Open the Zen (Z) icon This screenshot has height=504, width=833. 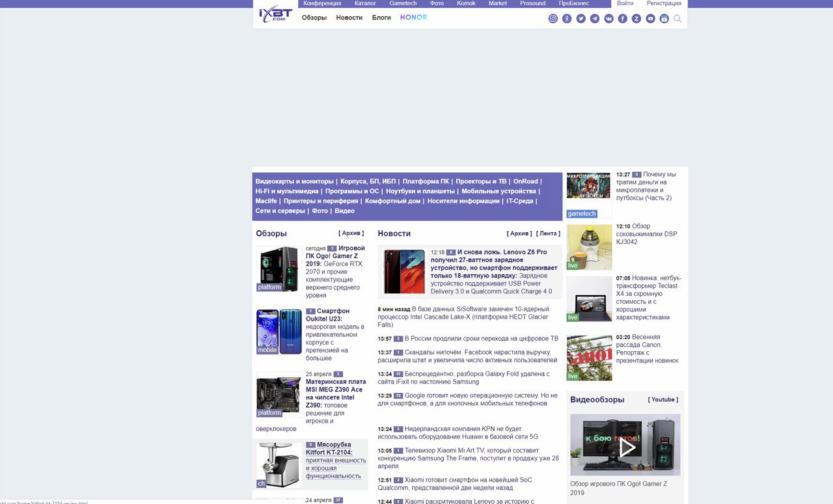pos(636,19)
